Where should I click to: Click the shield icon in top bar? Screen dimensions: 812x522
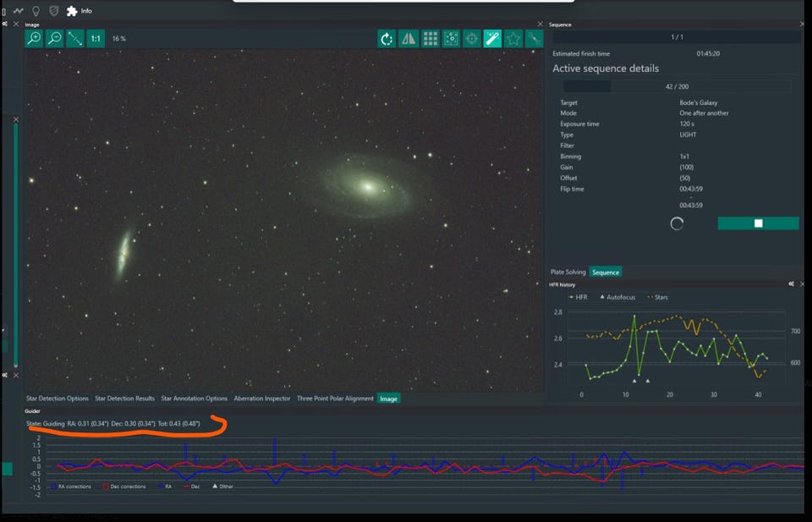point(53,10)
